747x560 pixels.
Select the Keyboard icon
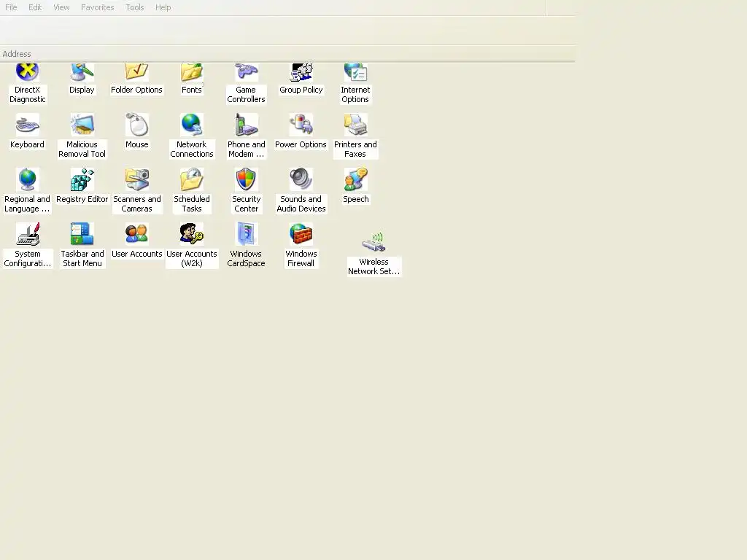click(27, 125)
